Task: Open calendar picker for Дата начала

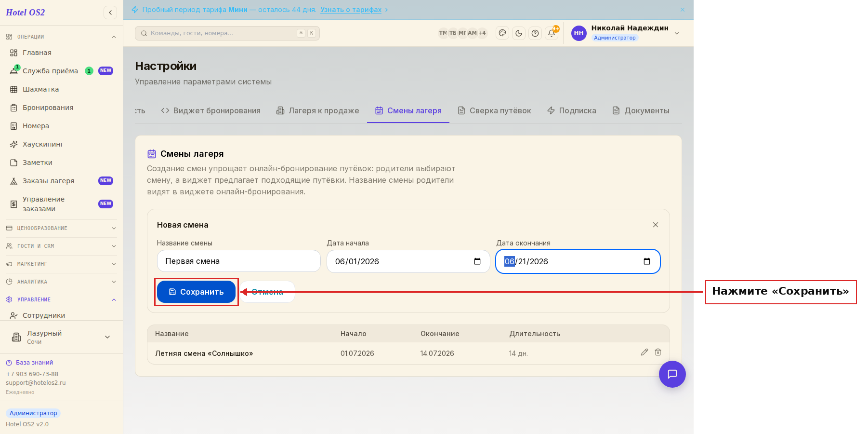Action: tap(477, 261)
